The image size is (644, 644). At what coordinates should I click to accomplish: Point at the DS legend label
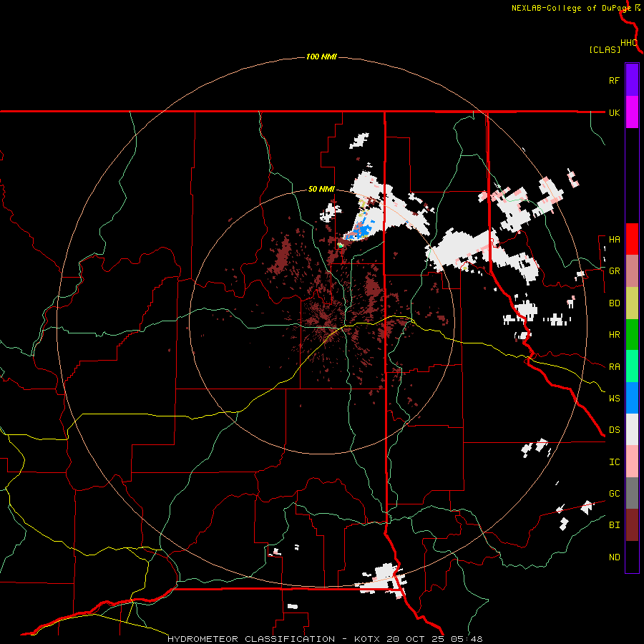click(614, 429)
